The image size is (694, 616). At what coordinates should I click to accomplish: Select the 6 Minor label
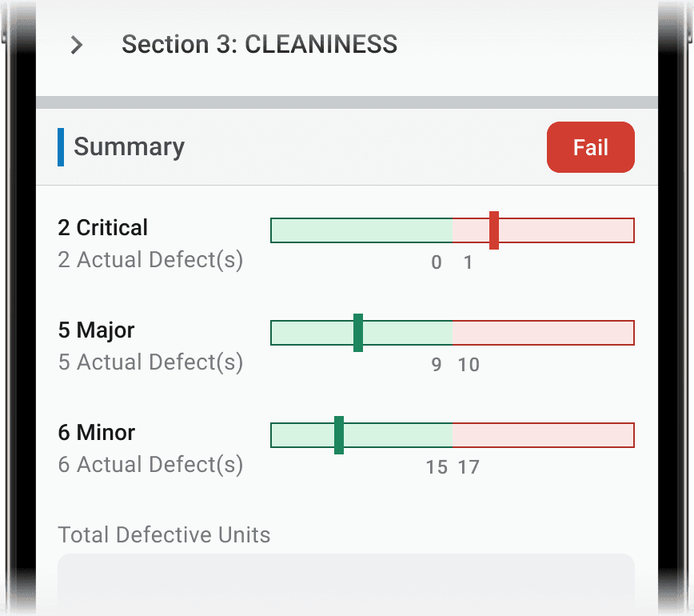(97, 432)
